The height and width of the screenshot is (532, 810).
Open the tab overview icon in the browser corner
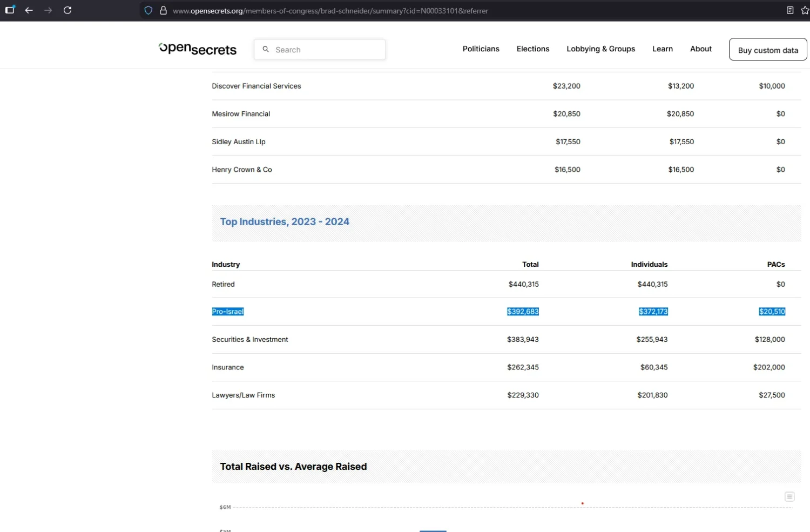click(10, 10)
